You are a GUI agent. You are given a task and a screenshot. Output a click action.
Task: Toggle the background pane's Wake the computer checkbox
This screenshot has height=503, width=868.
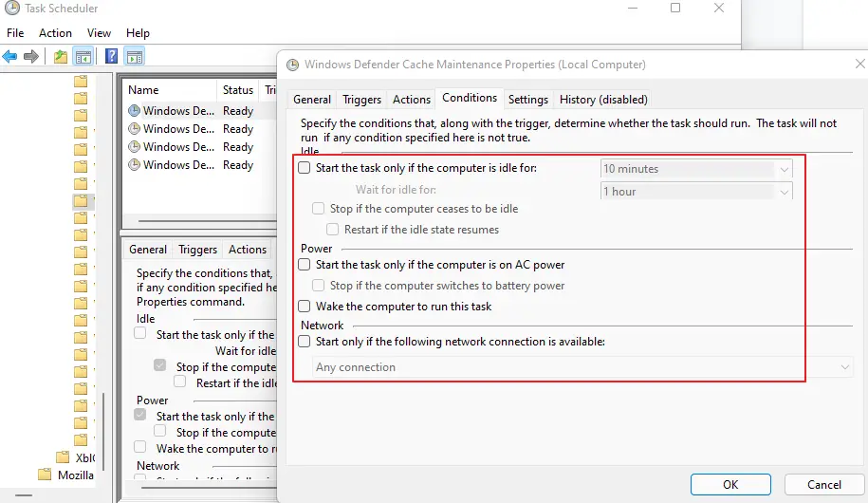tap(140, 446)
